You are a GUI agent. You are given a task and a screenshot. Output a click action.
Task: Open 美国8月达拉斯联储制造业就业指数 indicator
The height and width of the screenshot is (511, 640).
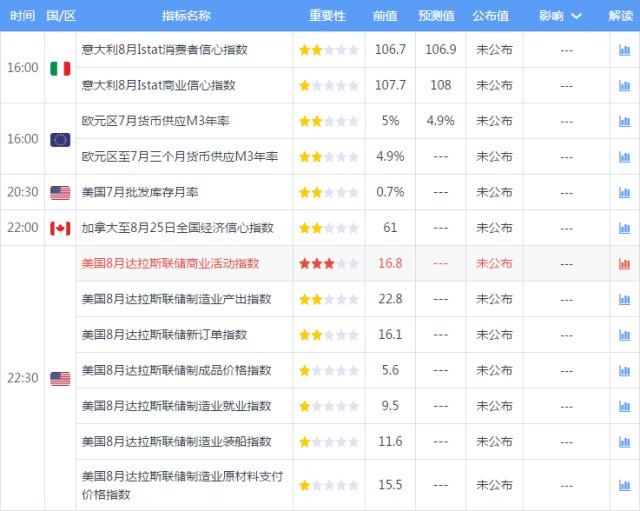tap(176, 406)
